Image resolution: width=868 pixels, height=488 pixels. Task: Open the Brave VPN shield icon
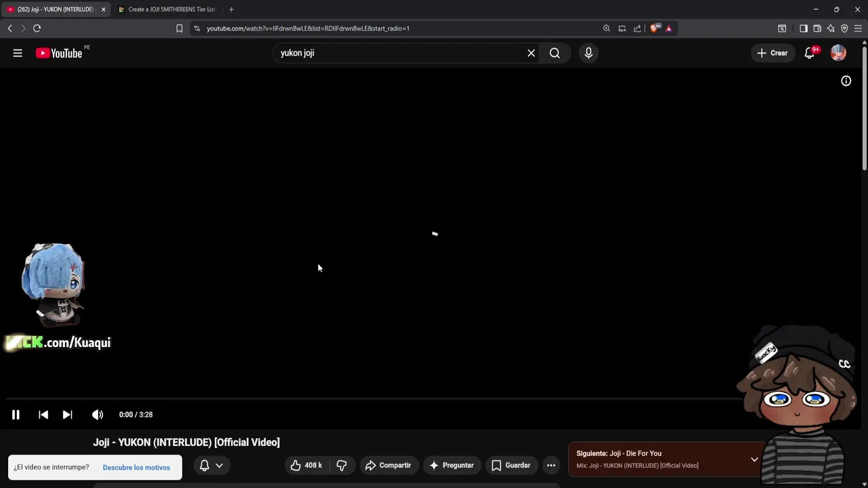844,28
